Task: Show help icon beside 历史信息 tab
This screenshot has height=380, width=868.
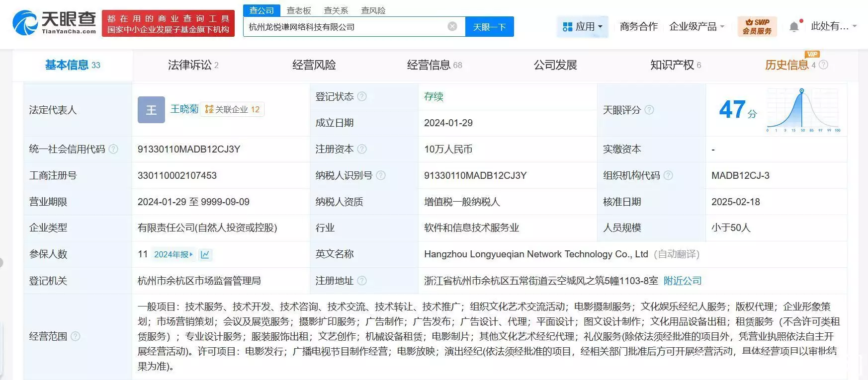Action: click(824, 65)
